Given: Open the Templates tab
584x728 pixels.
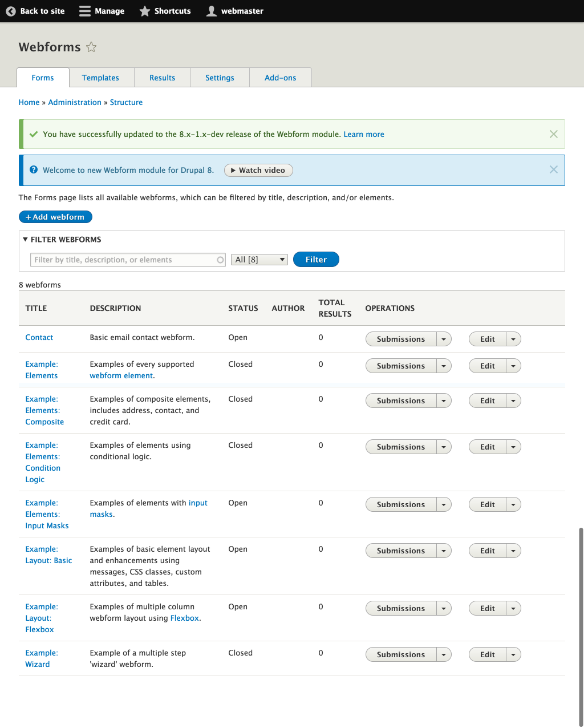Looking at the screenshot, I should click(100, 78).
